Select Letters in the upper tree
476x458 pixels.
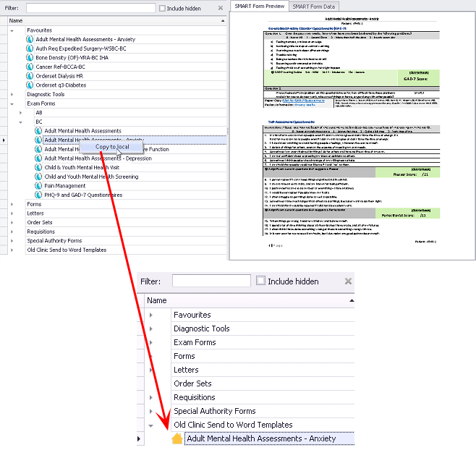coord(35,213)
